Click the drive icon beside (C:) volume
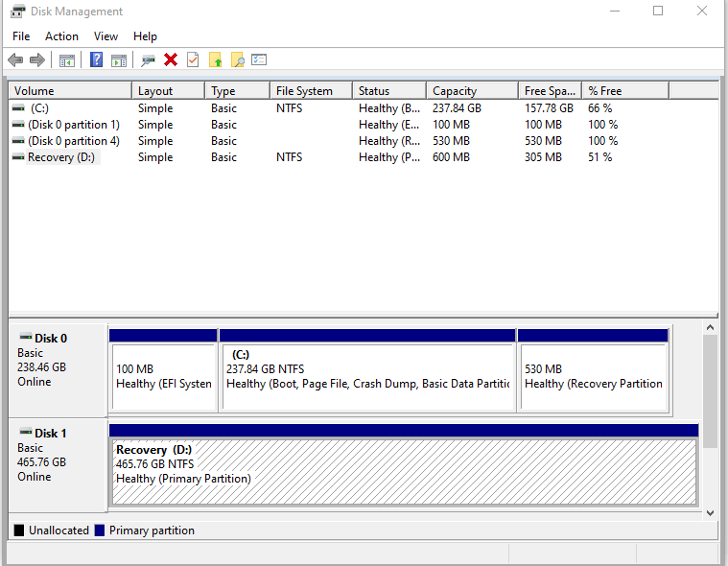This screenshot has height=566, width=728. (18, 108)
